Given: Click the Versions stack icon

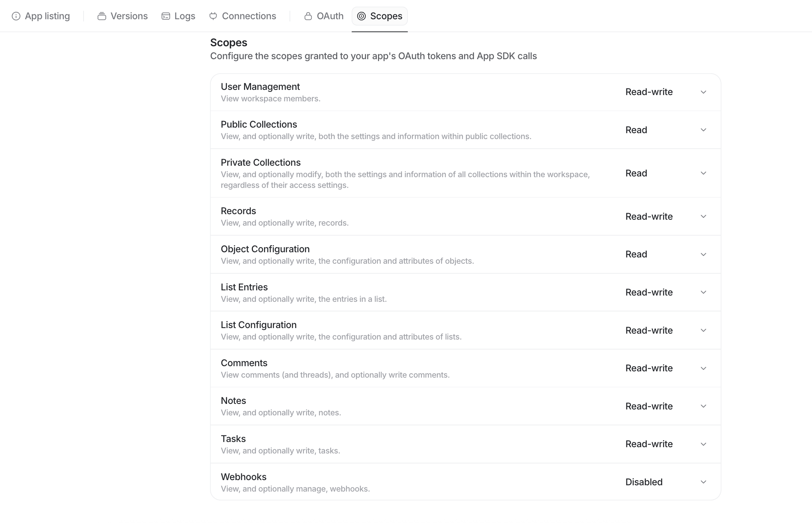Looking at the screenshot, I should click(102, 16).
